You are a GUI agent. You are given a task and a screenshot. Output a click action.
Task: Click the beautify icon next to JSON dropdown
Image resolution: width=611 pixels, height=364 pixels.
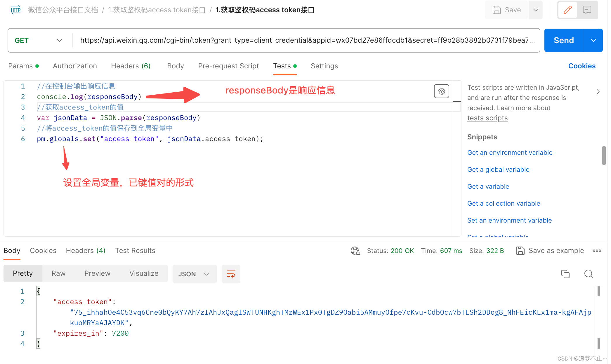point(231,274)
